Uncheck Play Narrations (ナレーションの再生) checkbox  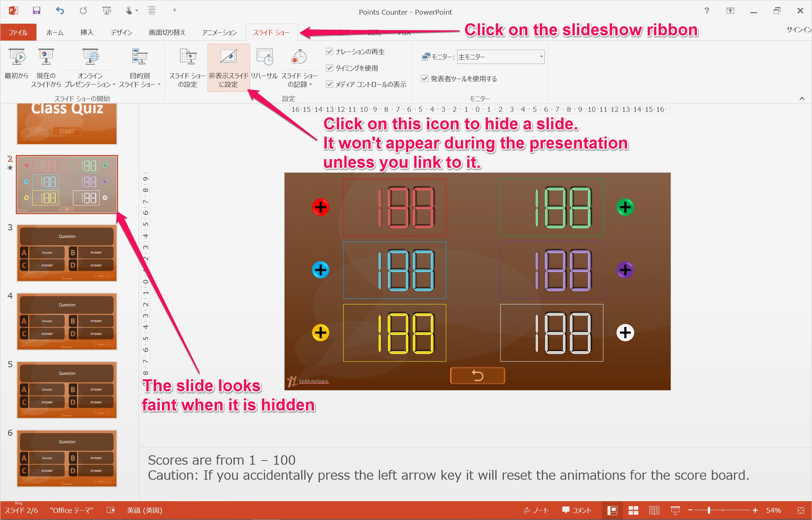pos(330,52)
